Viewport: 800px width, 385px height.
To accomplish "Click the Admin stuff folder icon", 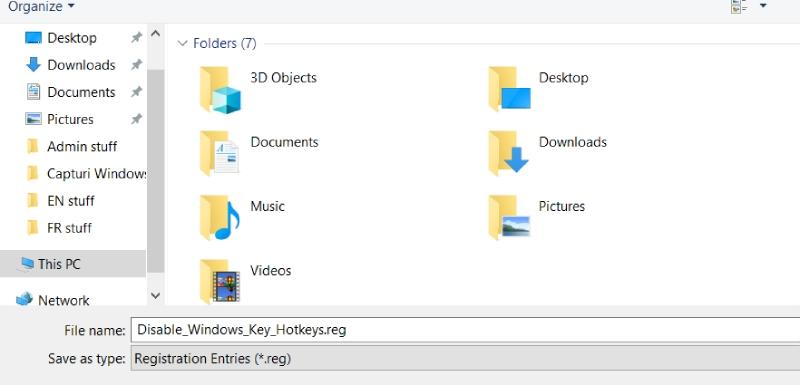I will click(32, 146).
